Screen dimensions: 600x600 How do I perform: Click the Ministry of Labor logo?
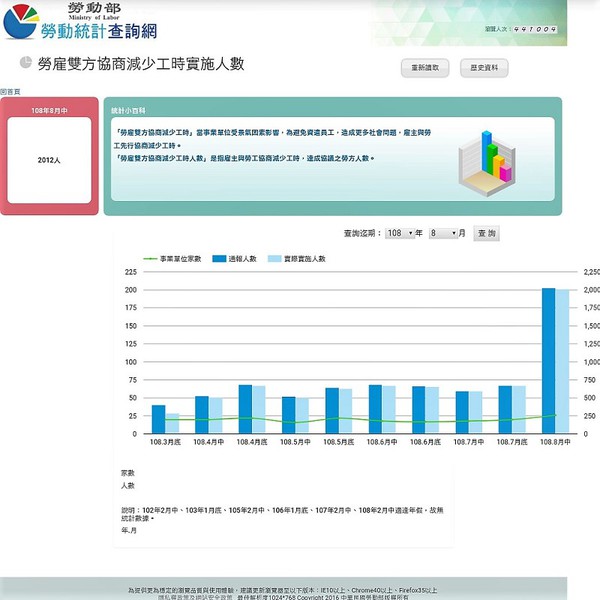(x=22, y=22)
